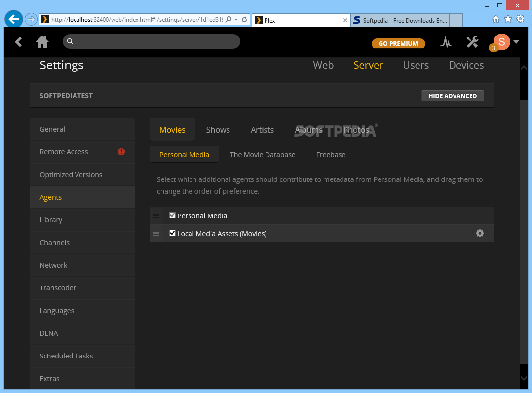Image resolution: width=532 pixels, height=393 pixels.
Task: Switch to the Artists agents tab
Action: (262, 130)
